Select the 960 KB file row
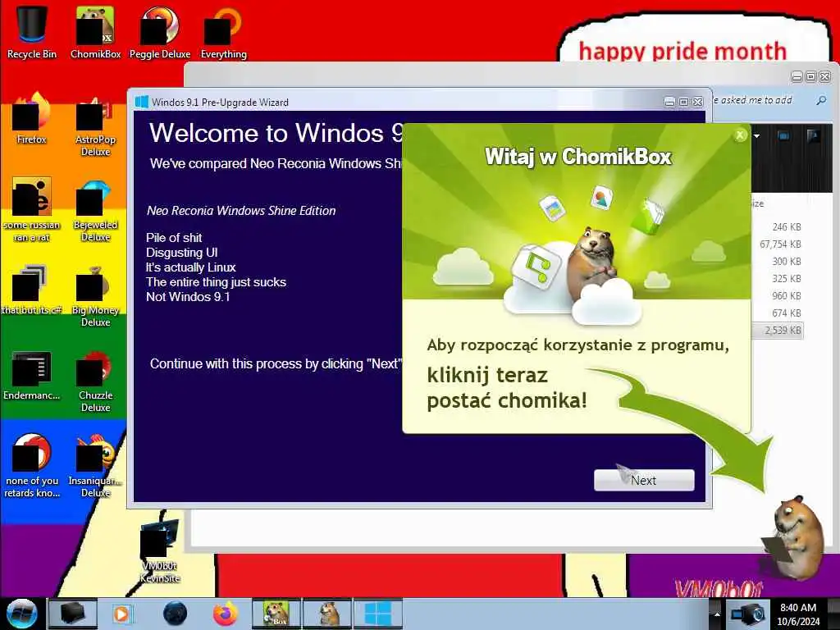 tap(778, 295)
